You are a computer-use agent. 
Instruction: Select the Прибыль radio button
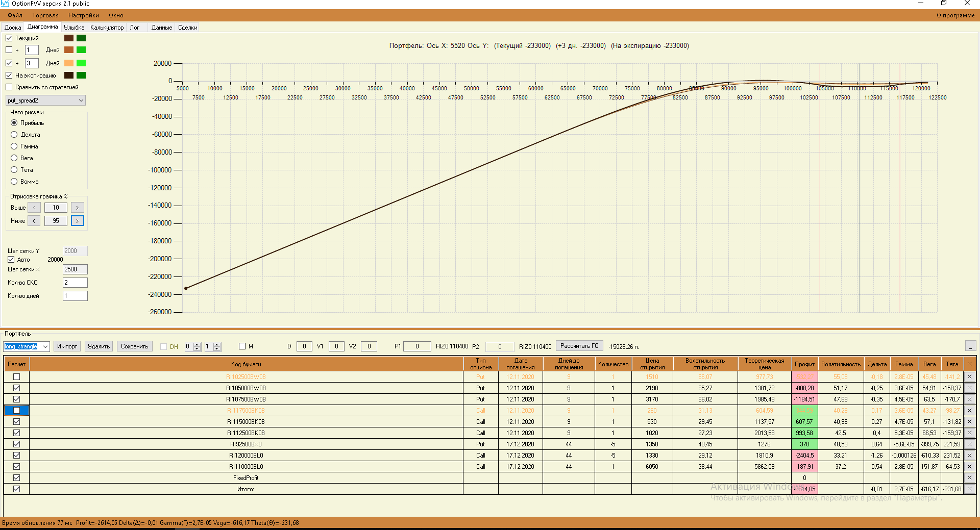click(14, 123)
